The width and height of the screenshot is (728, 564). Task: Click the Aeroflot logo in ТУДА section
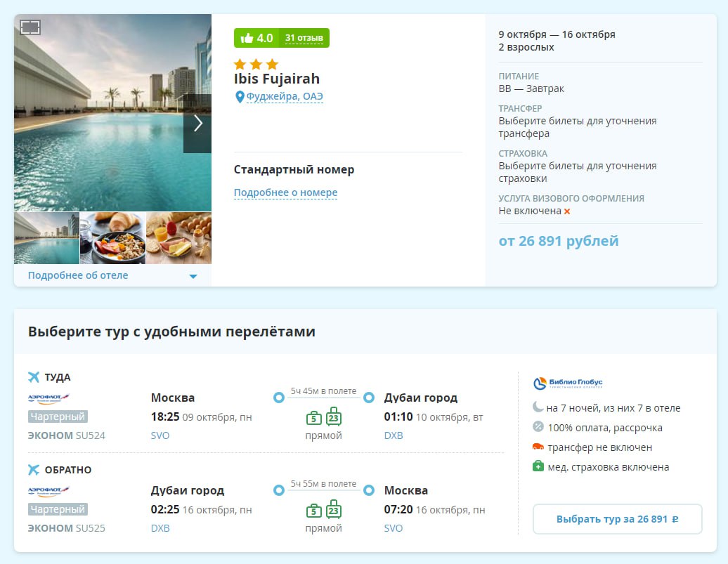tap(48, 398)
